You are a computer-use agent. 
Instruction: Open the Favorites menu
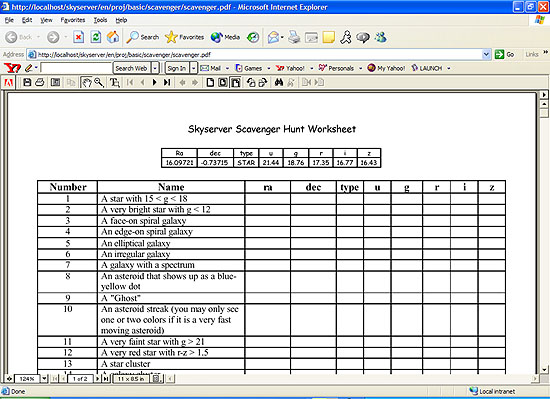click(x=73, y=20)
